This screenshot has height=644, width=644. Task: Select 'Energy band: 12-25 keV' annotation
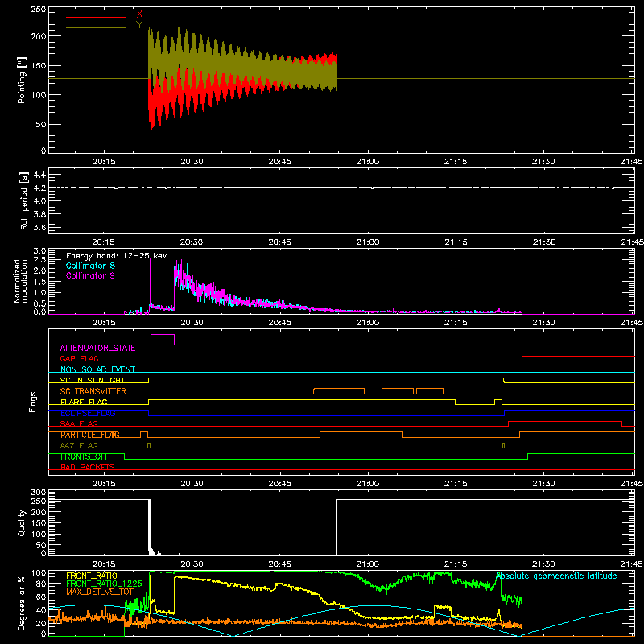117,256
